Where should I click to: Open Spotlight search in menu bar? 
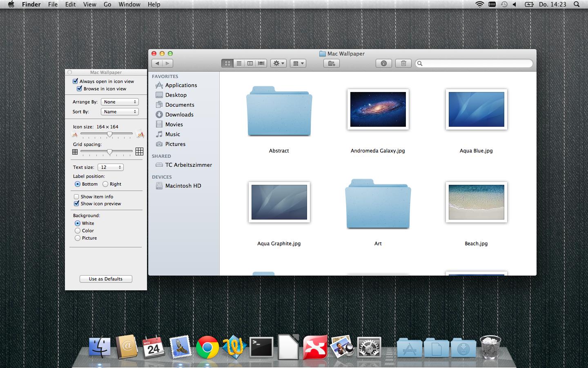point(577,4)
